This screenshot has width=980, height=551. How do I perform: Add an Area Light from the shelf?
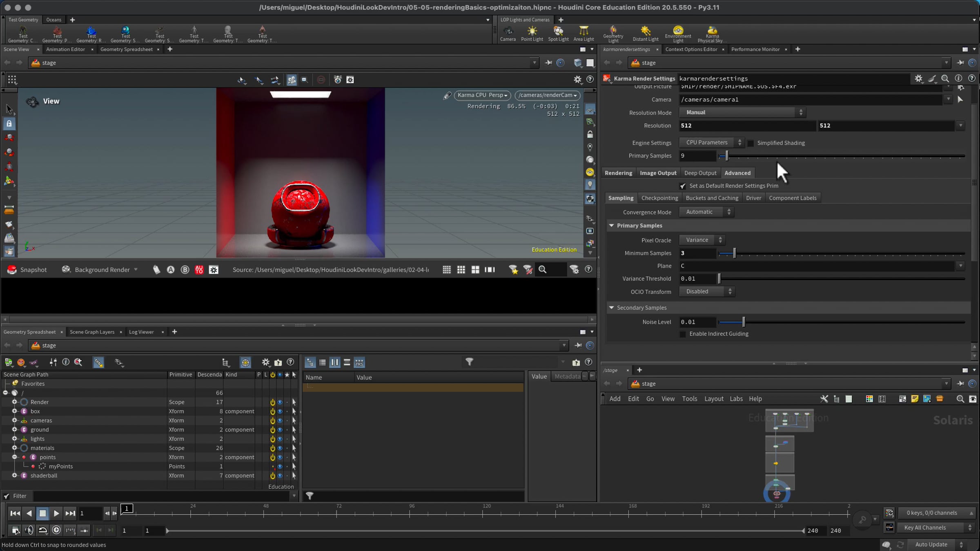tap(584, 33)
